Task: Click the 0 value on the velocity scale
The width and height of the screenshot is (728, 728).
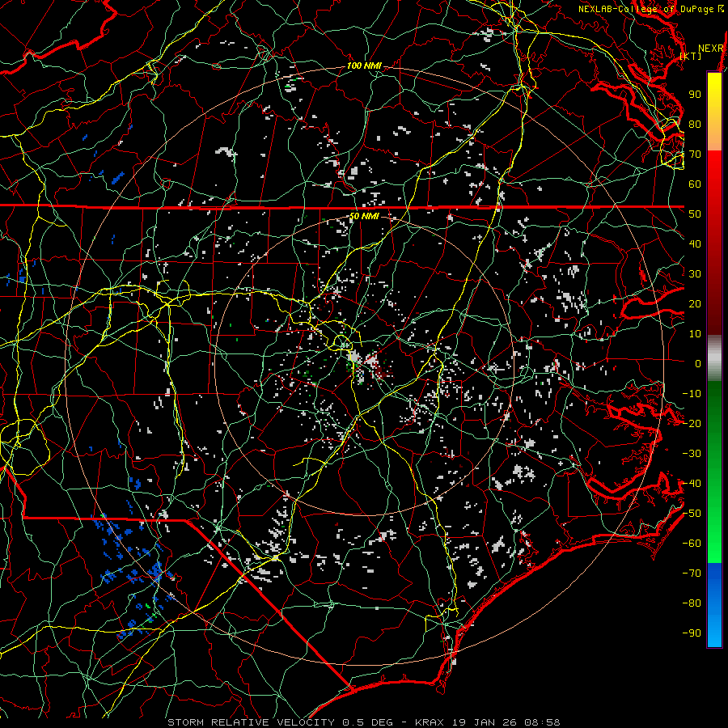Action: click(698, 363)
